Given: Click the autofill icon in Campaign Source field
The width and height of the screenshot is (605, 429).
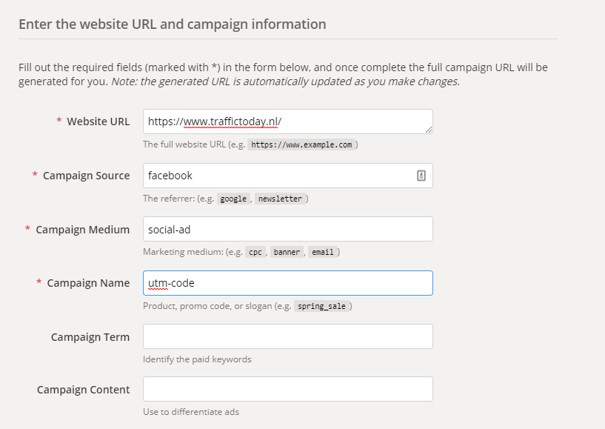Looking at the screenshot, I should [421, 175].
